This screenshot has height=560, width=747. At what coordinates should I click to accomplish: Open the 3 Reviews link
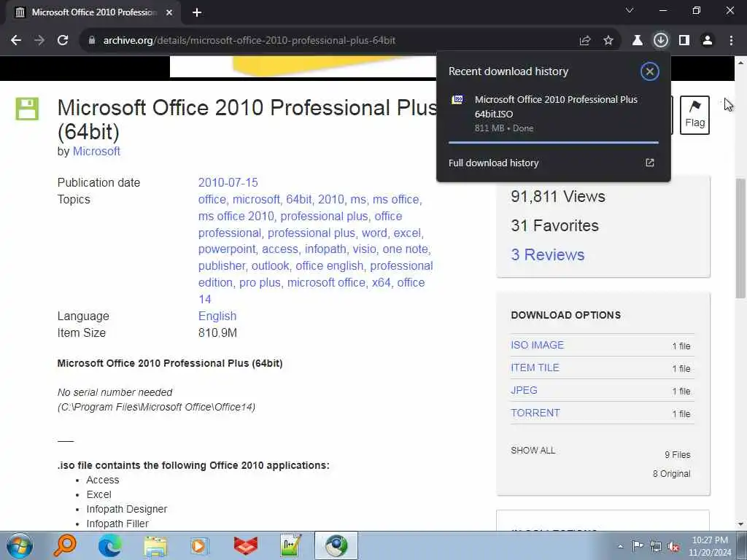coord(548,254)
